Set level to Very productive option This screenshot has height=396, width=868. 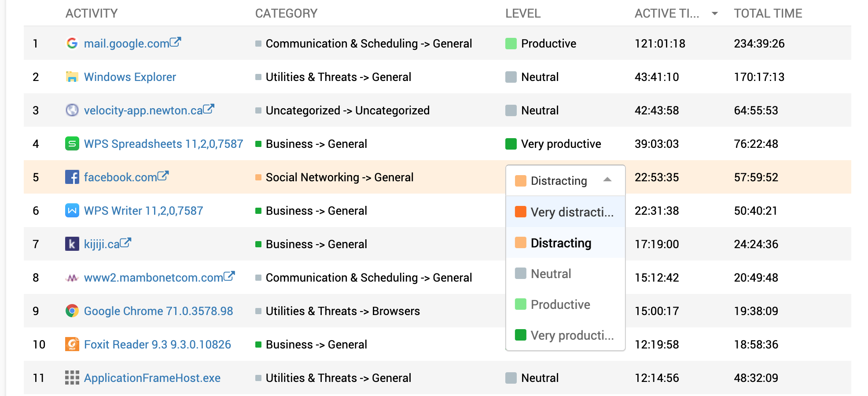566,335
